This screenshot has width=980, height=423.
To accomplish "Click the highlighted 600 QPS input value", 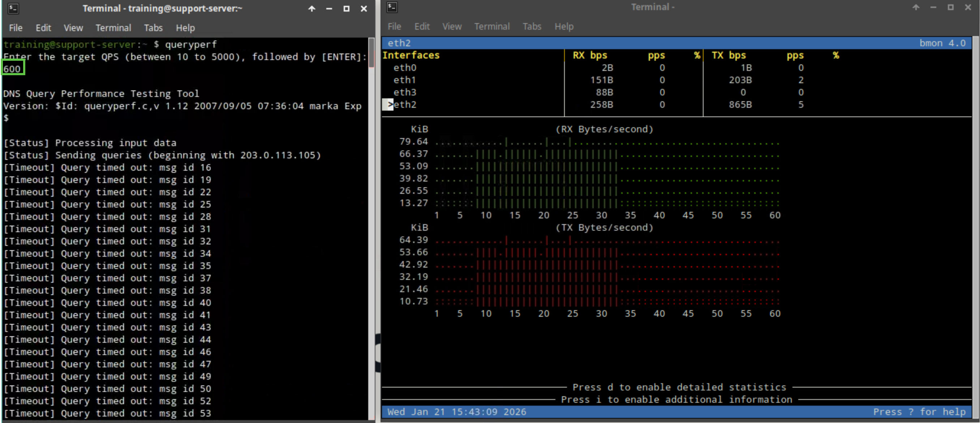I will pos(13,69).
